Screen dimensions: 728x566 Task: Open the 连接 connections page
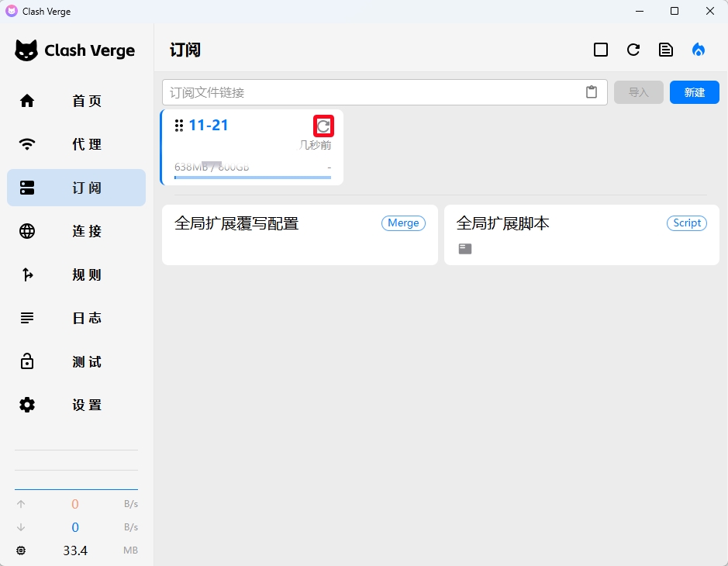coord(76,231)
